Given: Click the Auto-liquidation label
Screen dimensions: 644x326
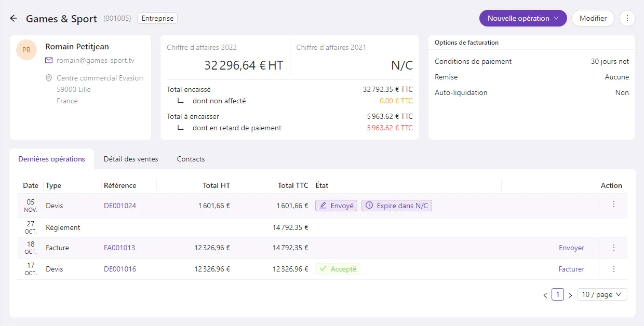Looking at the screenshot, I should point(461,92).
